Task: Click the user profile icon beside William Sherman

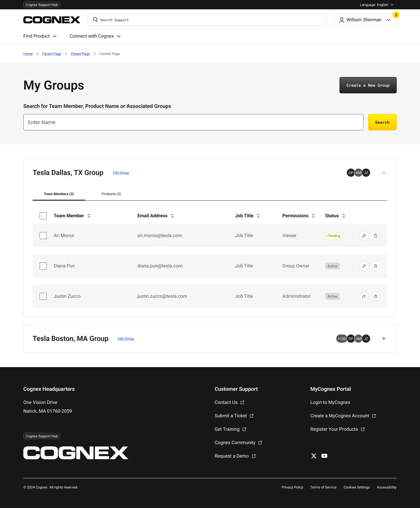Action: point(342,20)
